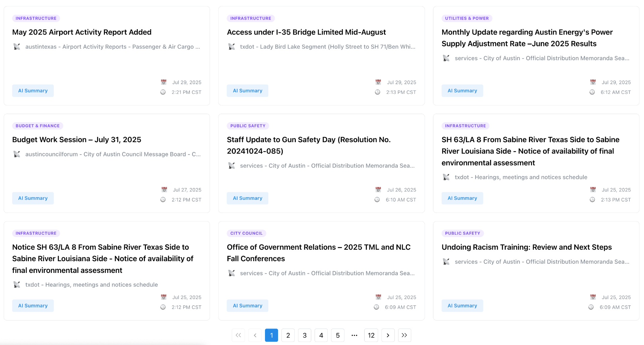Viewport: 644px width, 345px height.
Task: Click the clock icon showing 2:21 PM CST
Action: point(163,92)
